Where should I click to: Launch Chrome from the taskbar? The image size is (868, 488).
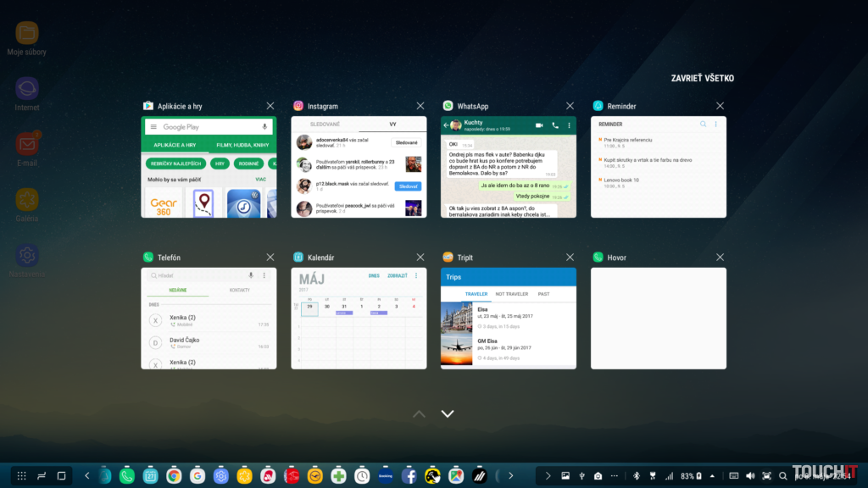[x=174, y=476]
